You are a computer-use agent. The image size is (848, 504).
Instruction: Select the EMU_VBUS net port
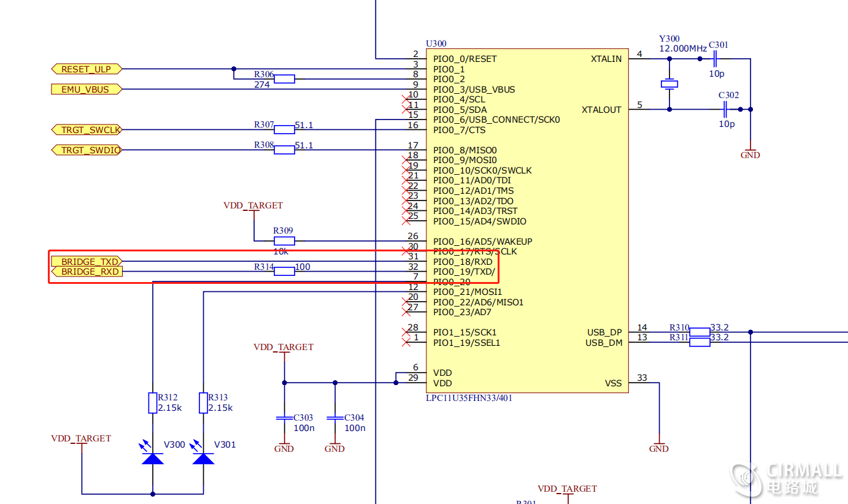coord(86,89)
